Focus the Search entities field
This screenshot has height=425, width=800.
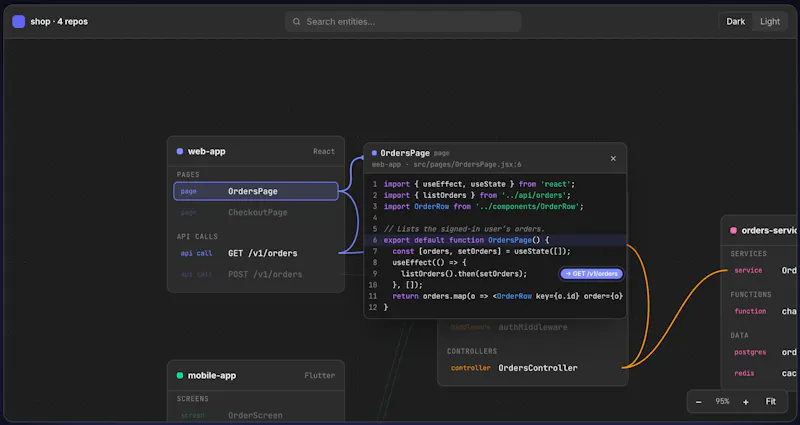click(403, 21)
